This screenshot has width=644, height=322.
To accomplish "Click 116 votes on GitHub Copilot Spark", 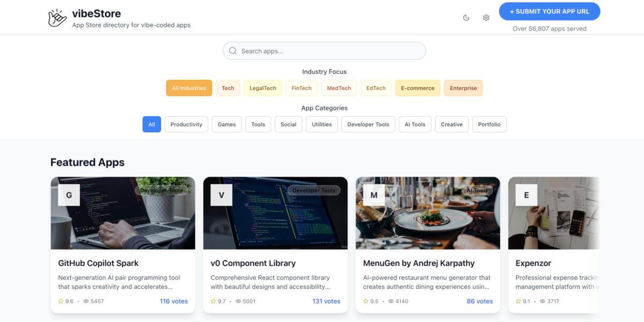I will [174, 301].
